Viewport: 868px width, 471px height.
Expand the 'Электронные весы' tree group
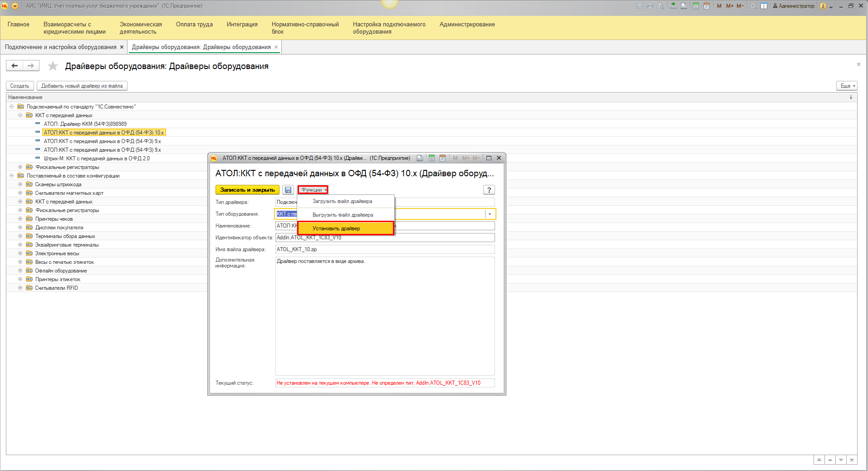click(x=20, y=253)
